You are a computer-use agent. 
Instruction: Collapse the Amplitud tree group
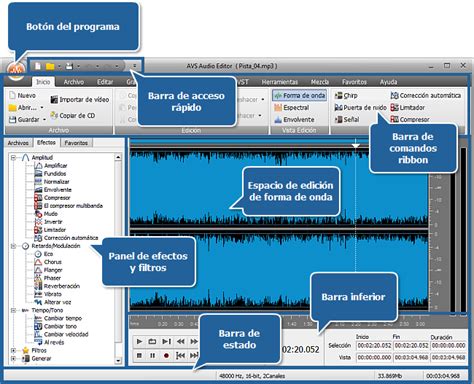(x=13, y=157)
